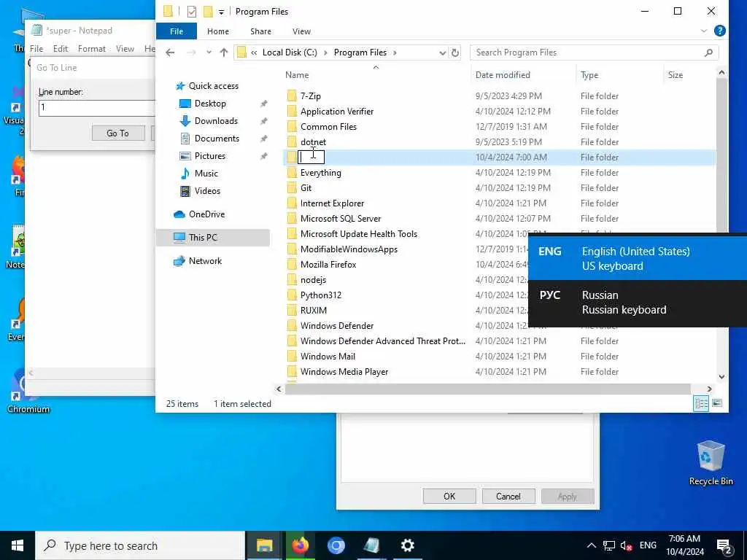Image resolution: width=747 pixels, height=560 pixels.
Task: Select the Internet Explorer folder
Action: pos(332,203)
